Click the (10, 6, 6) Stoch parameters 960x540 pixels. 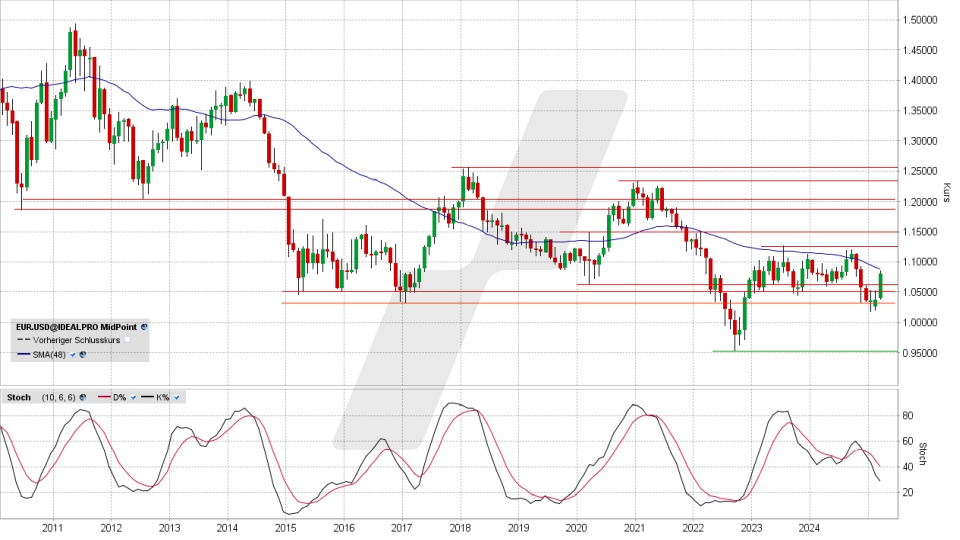tap(59, 397)
